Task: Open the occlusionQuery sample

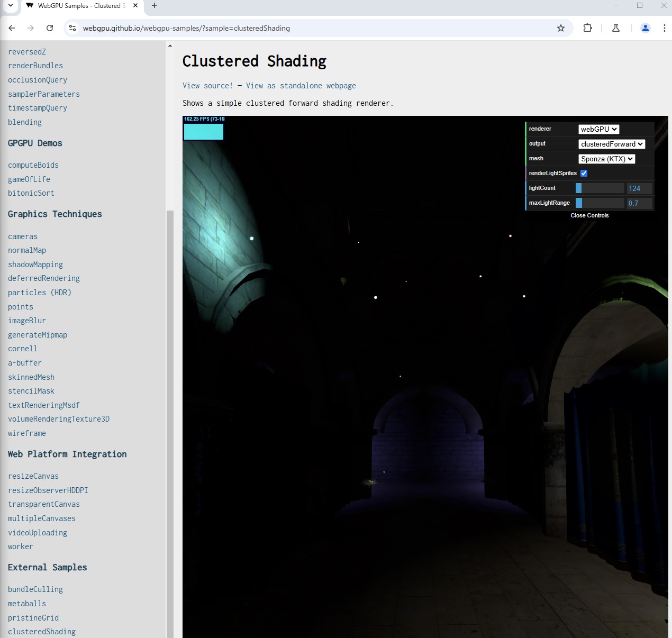Action: click(38, 80)
